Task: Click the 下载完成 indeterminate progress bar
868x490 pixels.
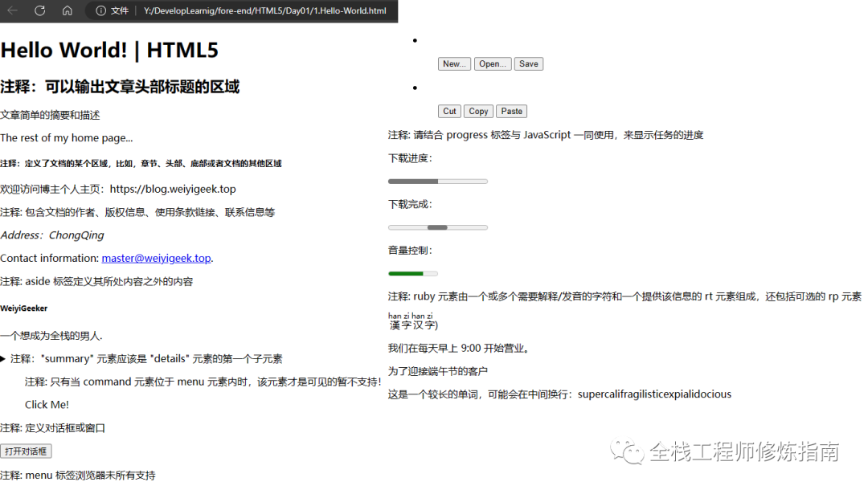Action: coord(438,227)
